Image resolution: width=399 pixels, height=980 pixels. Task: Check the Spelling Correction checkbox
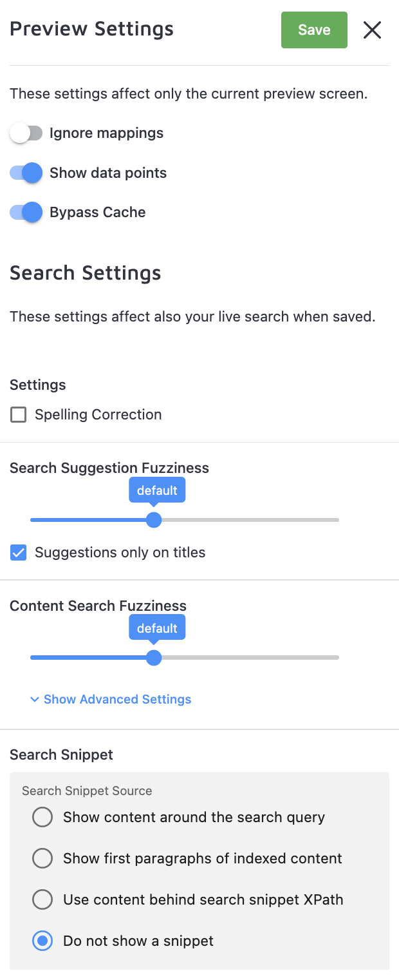click(19, 415)
